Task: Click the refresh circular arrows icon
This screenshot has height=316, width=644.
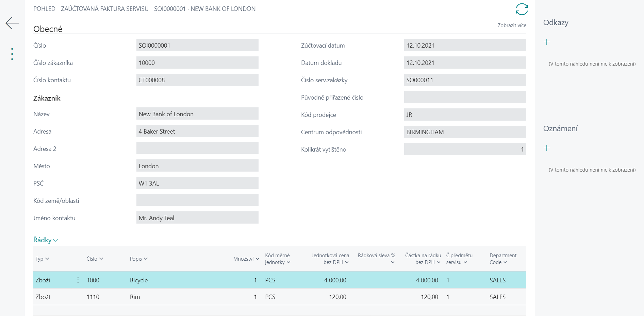Action: pos(522,10)
